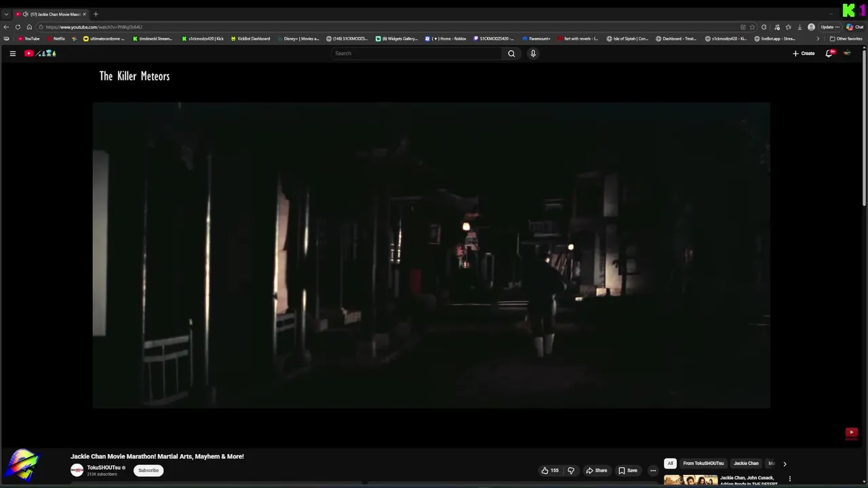Open the YouTube account avatar menu
The height and width of the screenshot is (488, 868).
(847, 54)
